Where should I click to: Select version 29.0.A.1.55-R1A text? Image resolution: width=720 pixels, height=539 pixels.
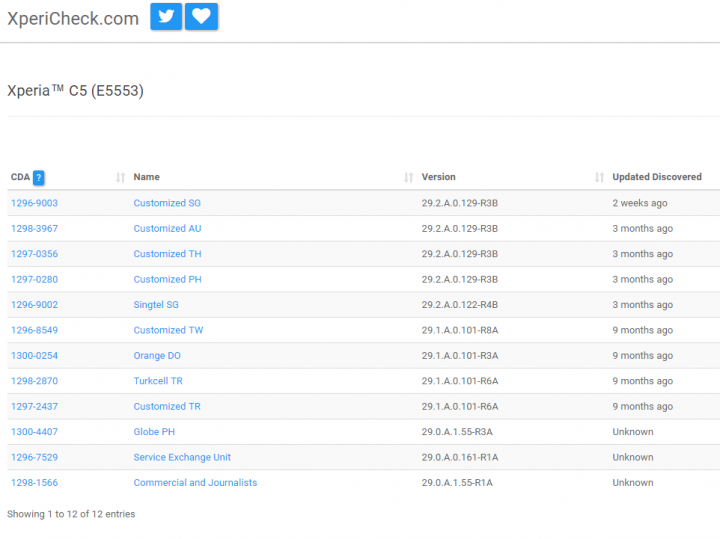[457, 483]
